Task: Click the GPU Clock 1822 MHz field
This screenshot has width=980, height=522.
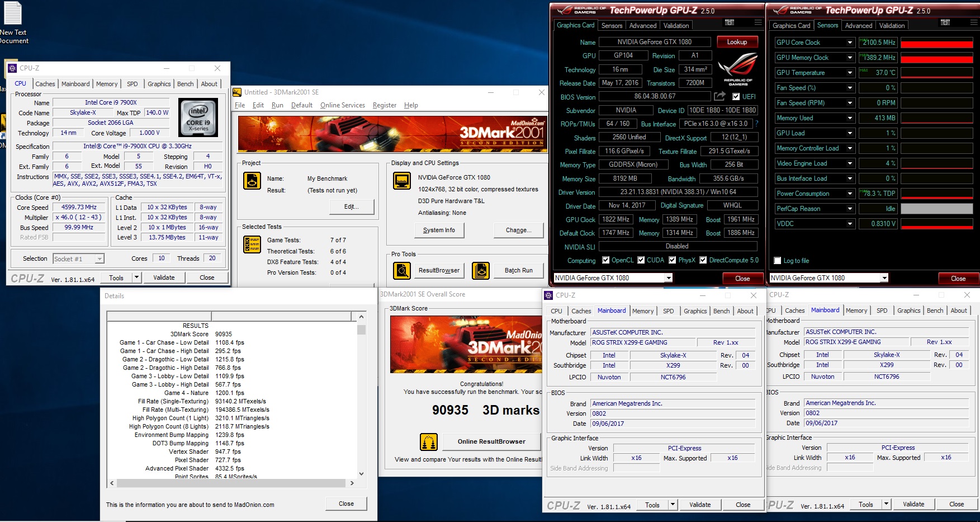Action: click(x=616, y=220)
